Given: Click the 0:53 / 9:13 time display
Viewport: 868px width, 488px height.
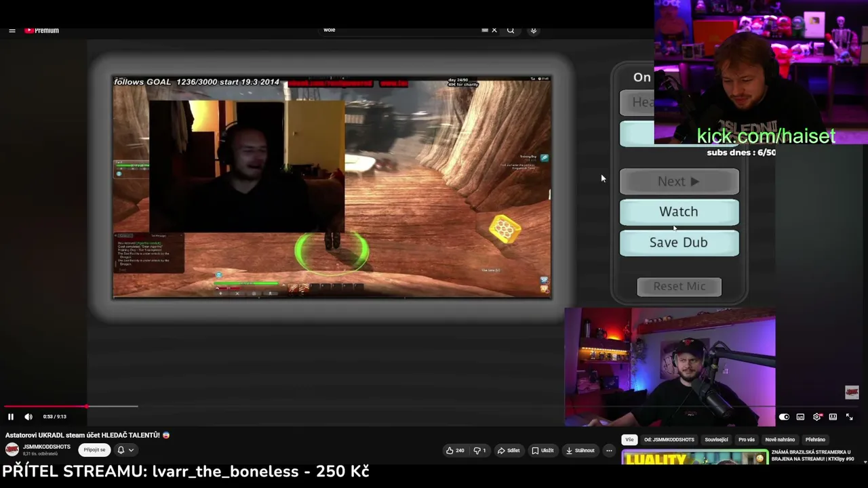Looking at the screenshot, I should tap(54, 417).
